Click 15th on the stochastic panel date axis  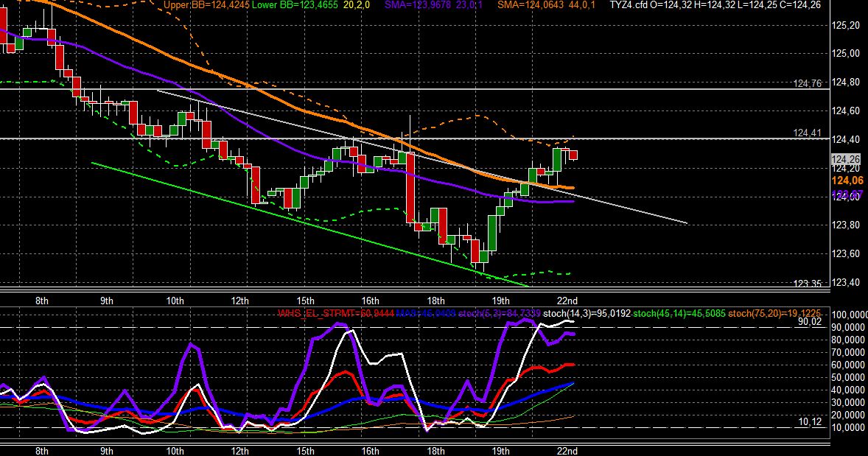coord(305,451)
